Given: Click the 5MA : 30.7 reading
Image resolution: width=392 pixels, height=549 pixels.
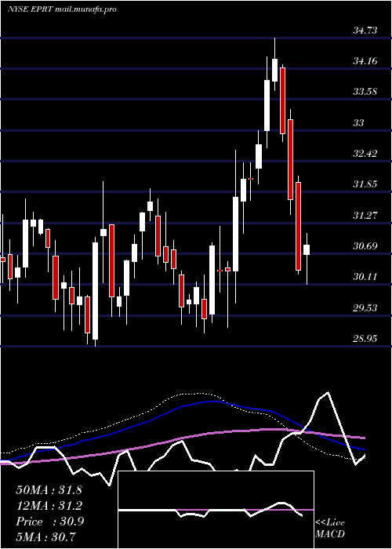Looking at the screenshot, I should pos(45,536).
